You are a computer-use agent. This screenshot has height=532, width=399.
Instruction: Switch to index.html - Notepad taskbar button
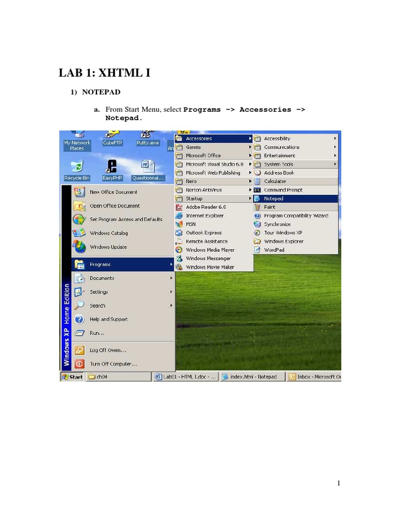pos(252,377)
